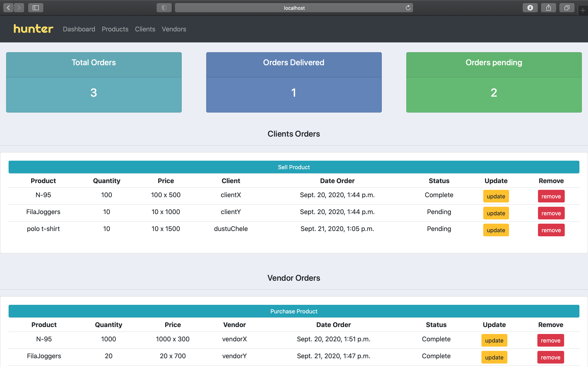This screenshot has height=367, width=588.
Task: Click the localhost address bar
Action: coord(294,8)
